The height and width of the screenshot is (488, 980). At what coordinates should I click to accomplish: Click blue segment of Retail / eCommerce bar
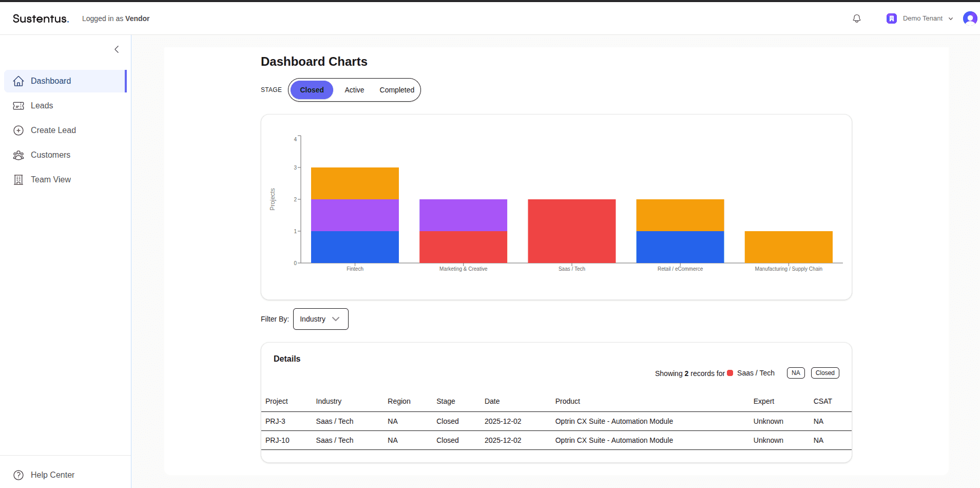pyautogui.click(x=680, y=247)
